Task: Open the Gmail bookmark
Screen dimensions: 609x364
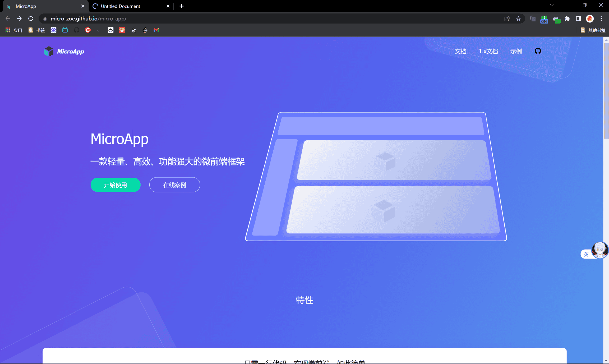Action: pyautogui.click(x=156, y=30)
